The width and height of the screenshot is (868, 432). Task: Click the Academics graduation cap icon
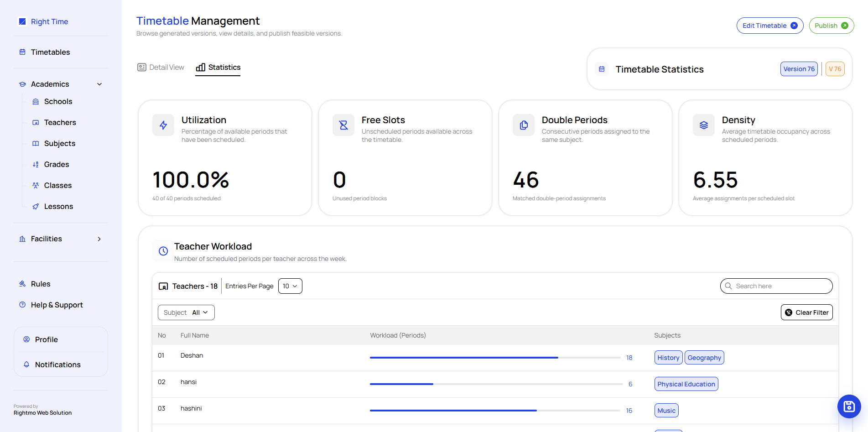coord(22,84)
